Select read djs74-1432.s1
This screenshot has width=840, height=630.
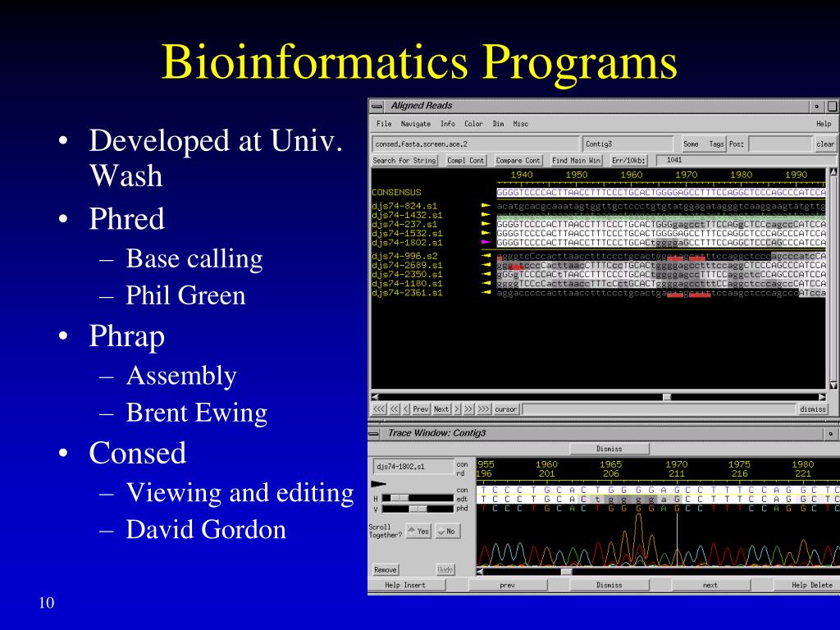pyautogui.click(x=407, y=215)
